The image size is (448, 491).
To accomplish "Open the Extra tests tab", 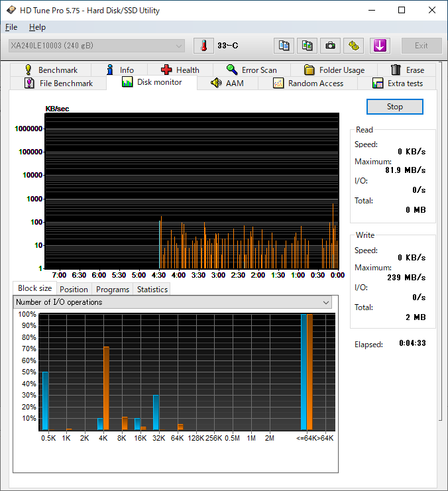I will coord(397,83).
